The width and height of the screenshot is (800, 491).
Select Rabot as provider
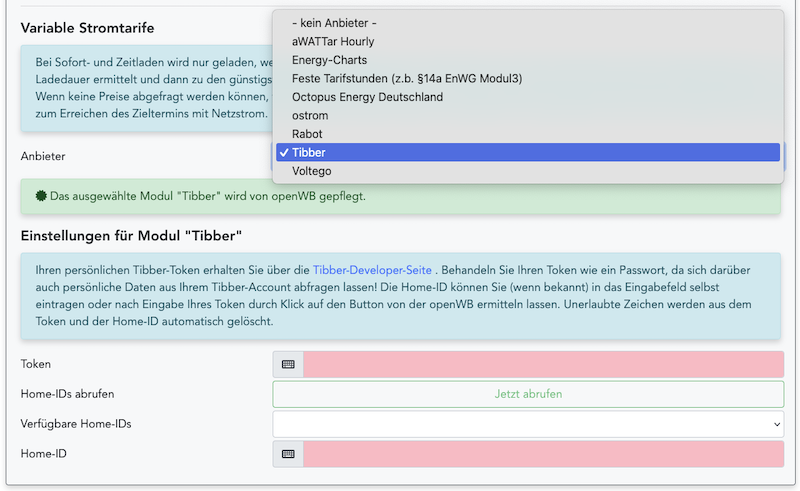(307, 134)
